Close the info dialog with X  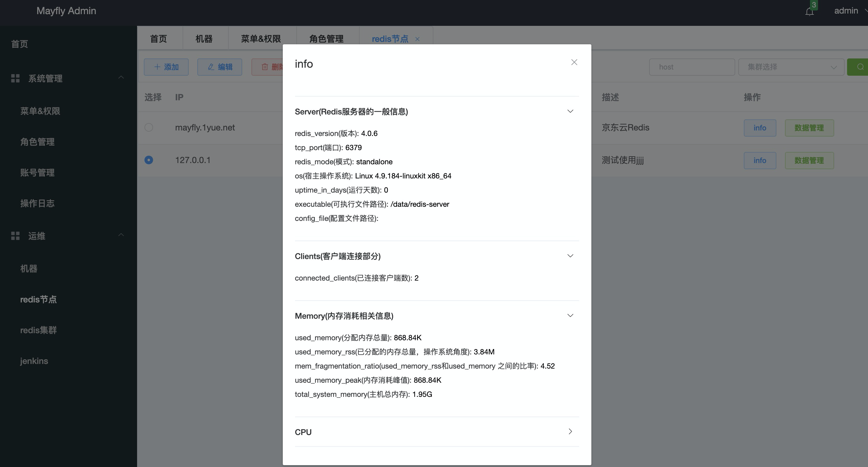(x=574, y=62)
